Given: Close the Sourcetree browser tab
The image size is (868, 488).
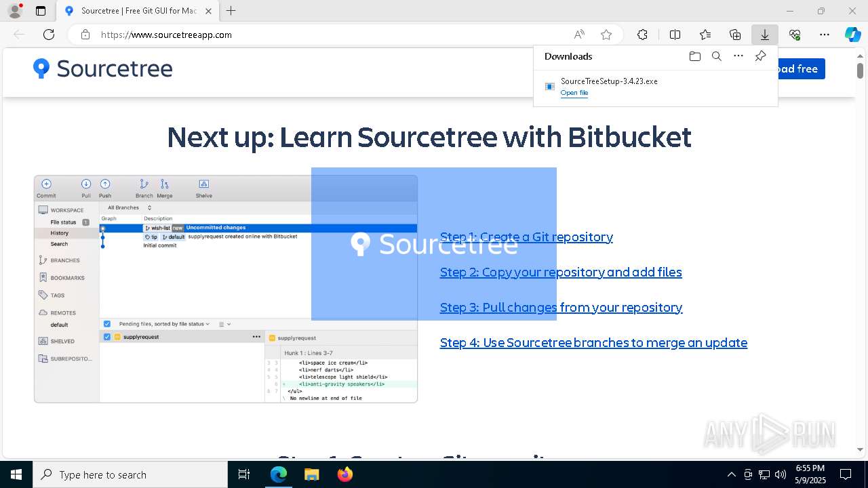Looking at the screenshot, I should 208,11.
